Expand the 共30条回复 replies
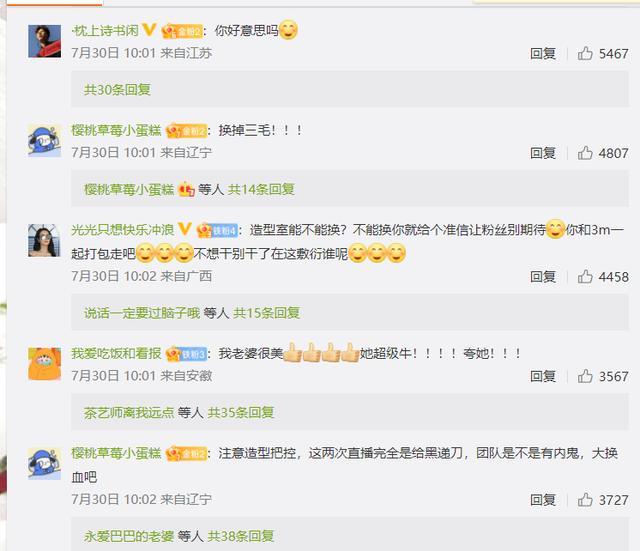Viewport: 640px width, 551px height. click(117, 89)
